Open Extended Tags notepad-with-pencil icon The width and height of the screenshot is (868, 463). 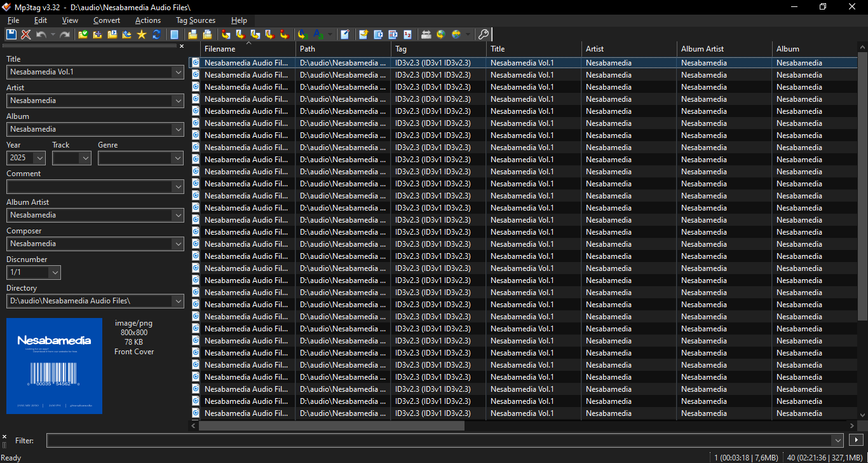tap(344, 34)
